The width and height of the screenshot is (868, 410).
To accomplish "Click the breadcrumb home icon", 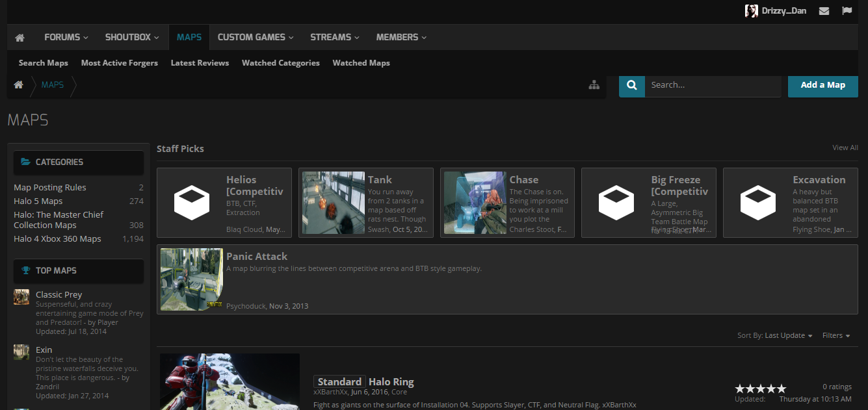I will tap(19, 85).
